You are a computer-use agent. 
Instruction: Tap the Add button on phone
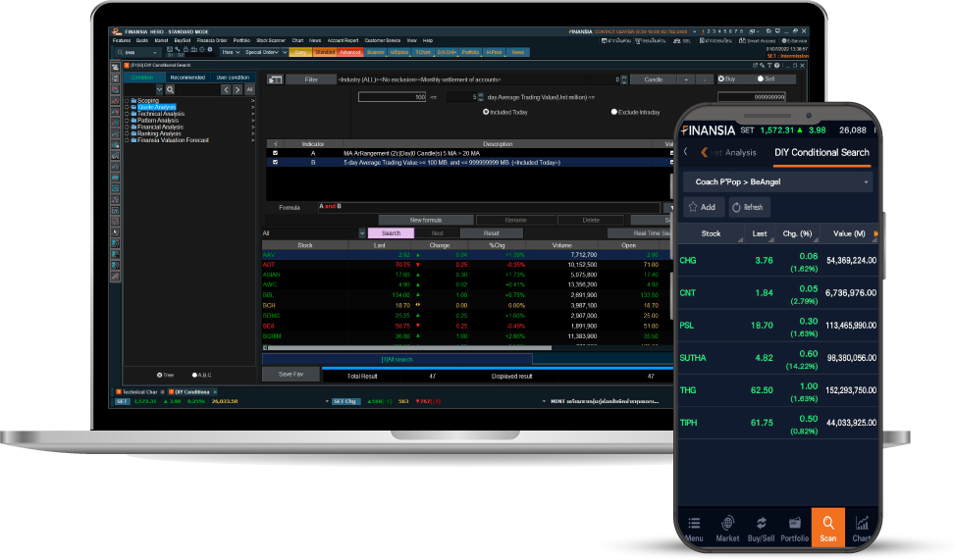[704, 207]
